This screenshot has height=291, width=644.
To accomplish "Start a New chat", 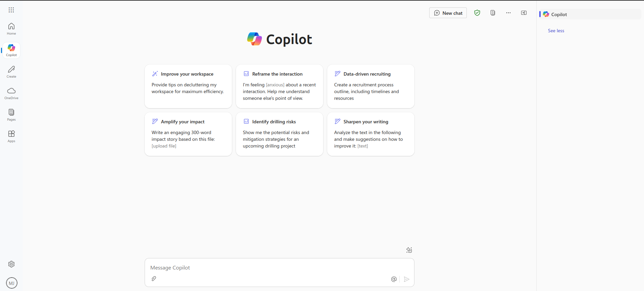I will (x=448, y=13).
